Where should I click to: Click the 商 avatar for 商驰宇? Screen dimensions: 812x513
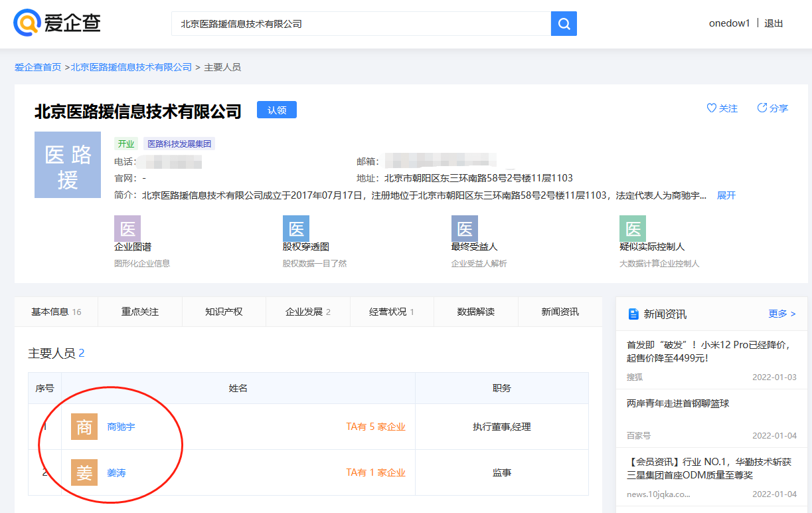tap(84, 427)
